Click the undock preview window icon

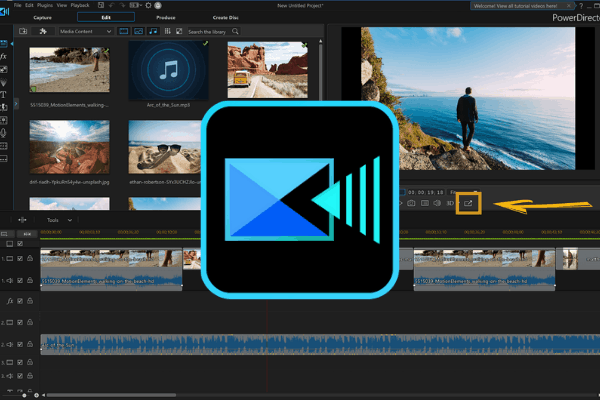coord(468,203)
